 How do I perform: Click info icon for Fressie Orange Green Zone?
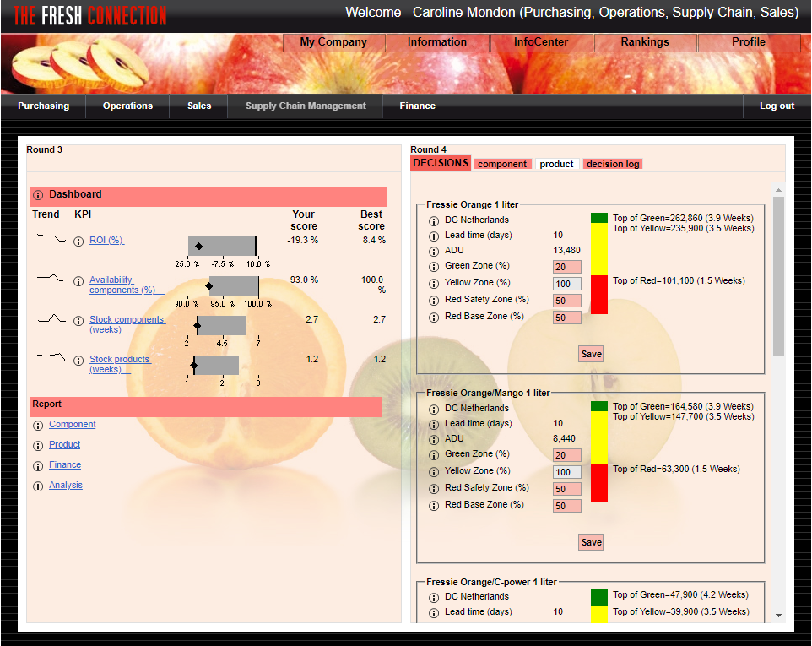(x=434, y=267)
